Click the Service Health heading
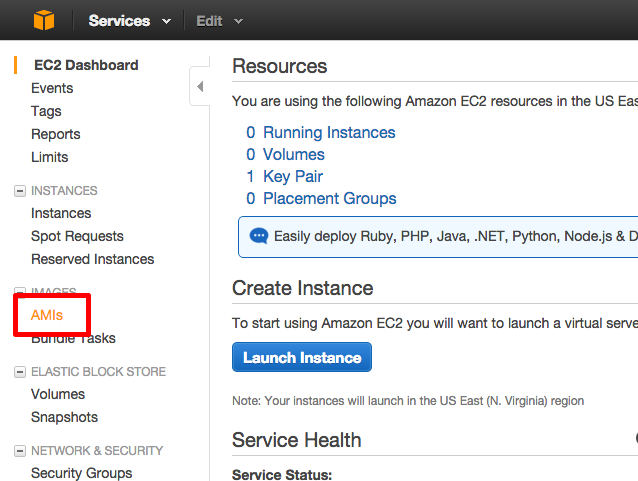Viewport: 638px width, 481px height. [297, 440]
